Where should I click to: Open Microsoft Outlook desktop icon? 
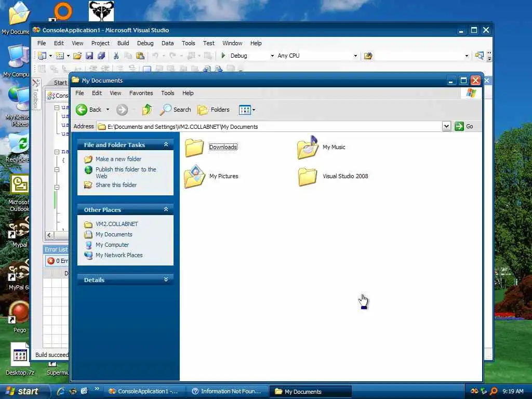click(19, 193)
